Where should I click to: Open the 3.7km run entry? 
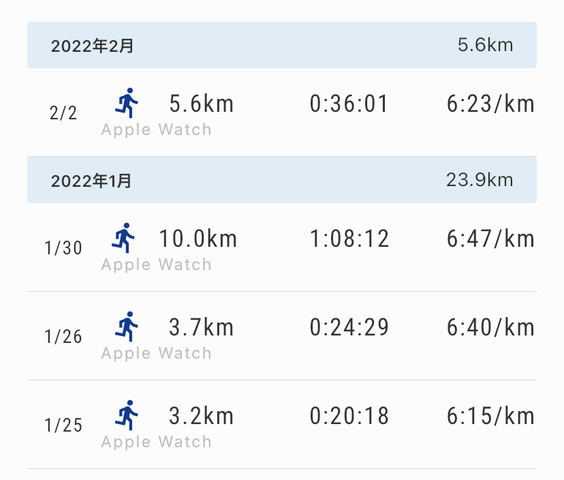pos(282,336)
